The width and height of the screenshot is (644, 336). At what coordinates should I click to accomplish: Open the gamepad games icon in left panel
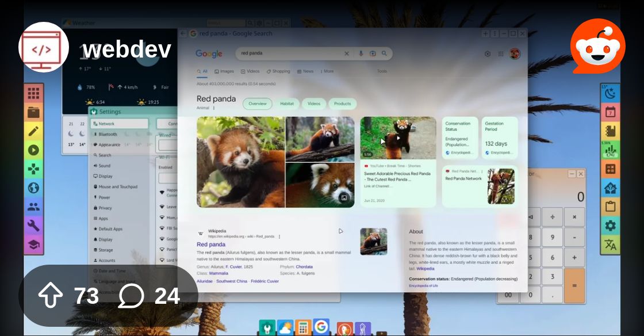click(34, 169)
